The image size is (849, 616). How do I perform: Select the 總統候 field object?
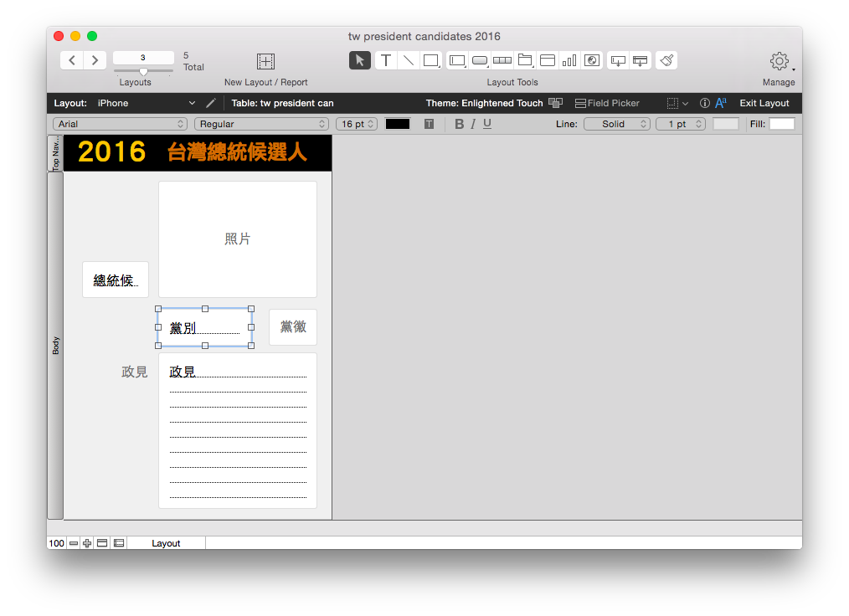[116, 280]
